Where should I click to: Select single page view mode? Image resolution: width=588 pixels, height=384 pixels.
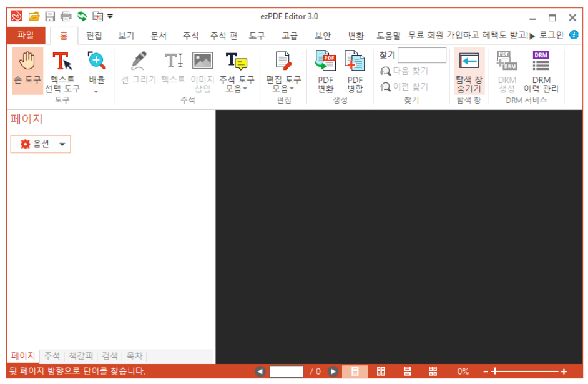[x=355, y=372]
